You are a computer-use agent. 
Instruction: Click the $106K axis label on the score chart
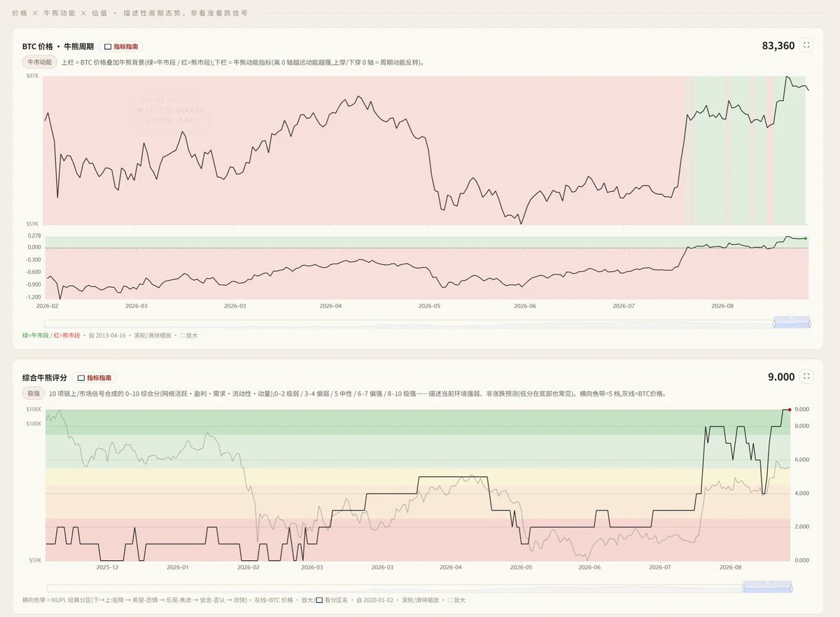point(34,409)
